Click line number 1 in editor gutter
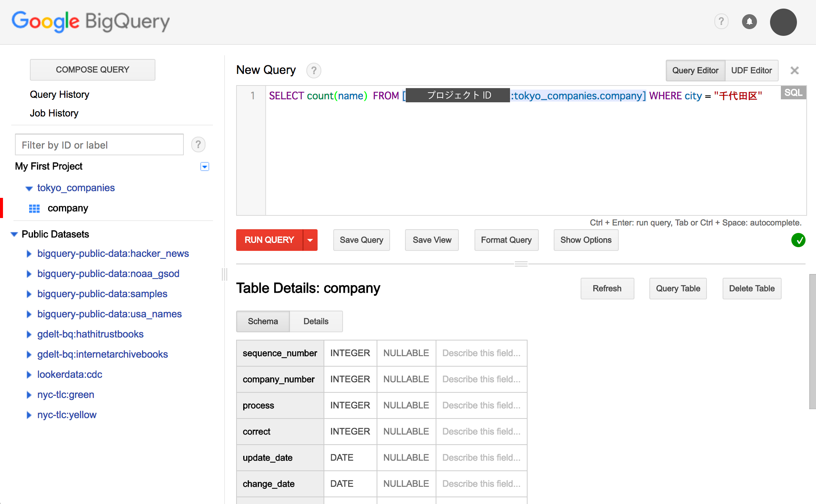 [253, 96]
